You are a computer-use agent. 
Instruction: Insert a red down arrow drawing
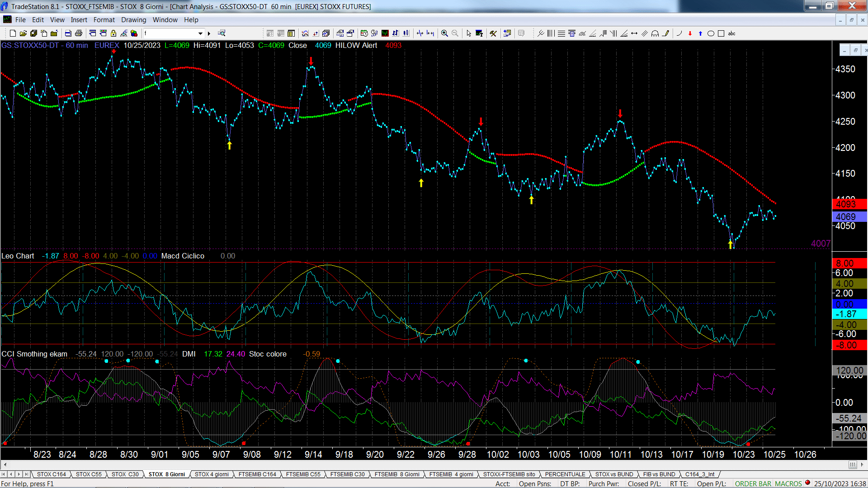(690, 33)
